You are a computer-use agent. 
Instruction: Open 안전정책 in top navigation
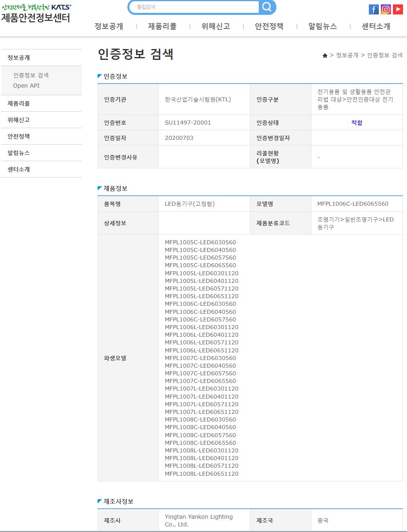(x=269, y=26)
